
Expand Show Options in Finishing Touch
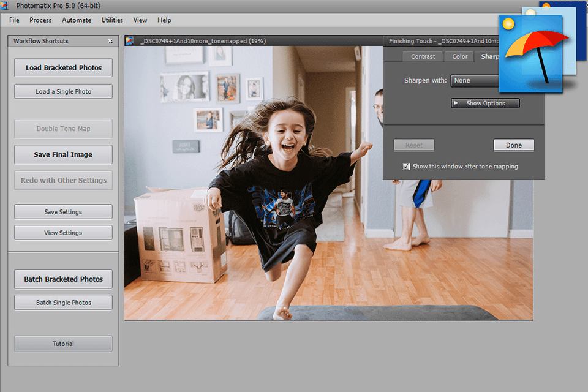pos(485,103)
